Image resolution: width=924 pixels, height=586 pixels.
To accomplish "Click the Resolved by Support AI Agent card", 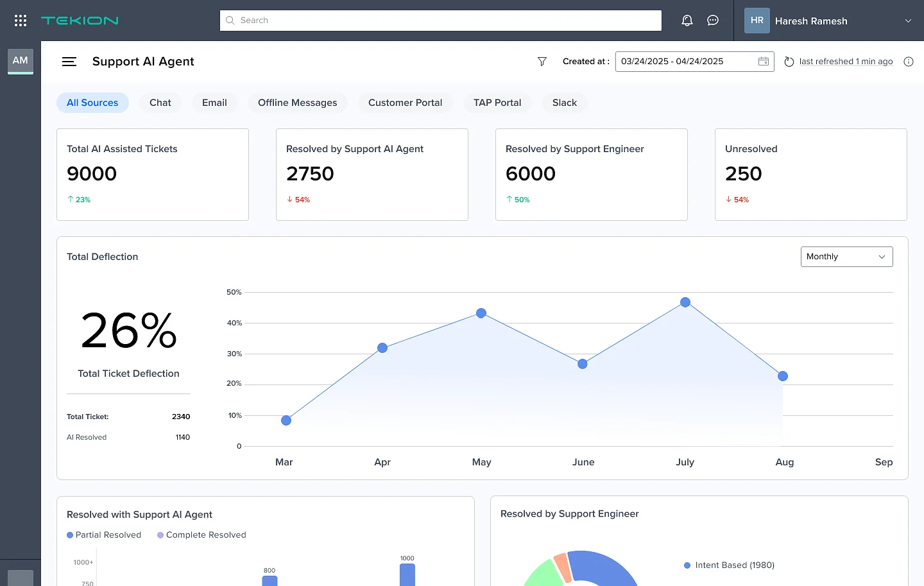I will pyautogui.click(x=372, y=175).
